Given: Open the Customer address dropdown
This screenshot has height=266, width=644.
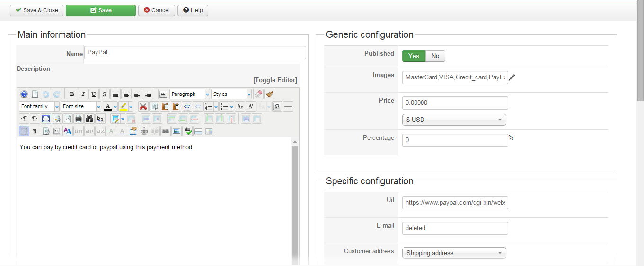Looking at the screenshot, I should (454, 253).
